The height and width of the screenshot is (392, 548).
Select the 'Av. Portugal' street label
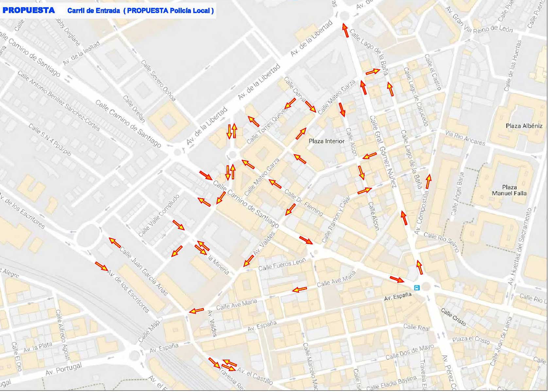coord(64,369)
